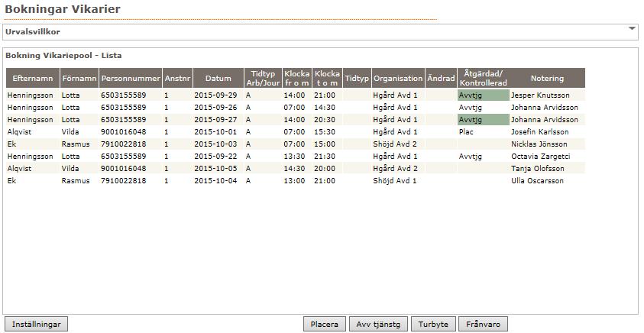644x333 pixels.
Task: Click the Avv tjänstg button
Action: pyautogui.click(x=378, y=324)
